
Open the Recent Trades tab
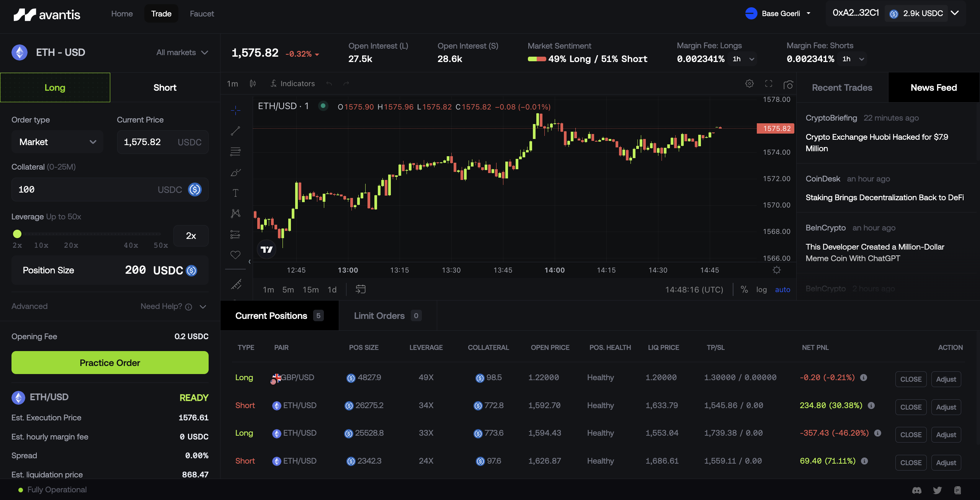pyautogui.click(x=842, y=88)
